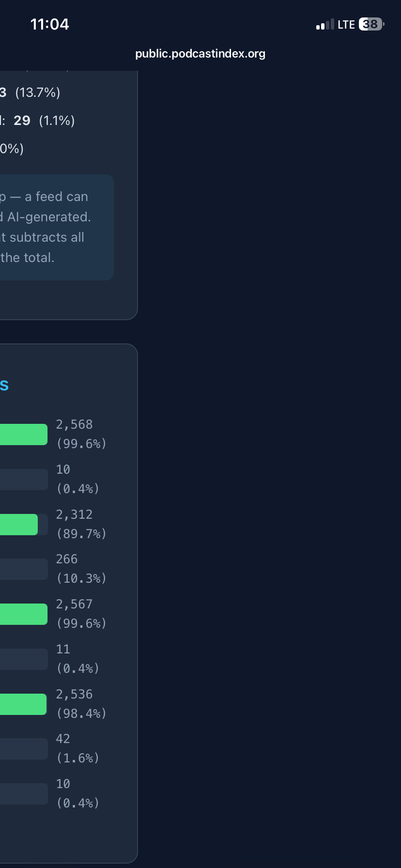Click the green bar beside 2,536
The height and width of the screenshot is (868, 401).
coord(23,704)
